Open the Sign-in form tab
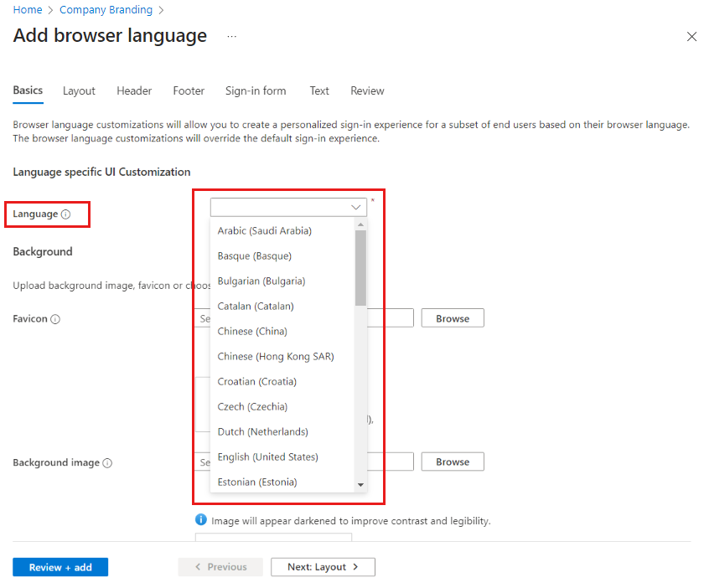The image size is (704, 588). [x=255, y=90]
